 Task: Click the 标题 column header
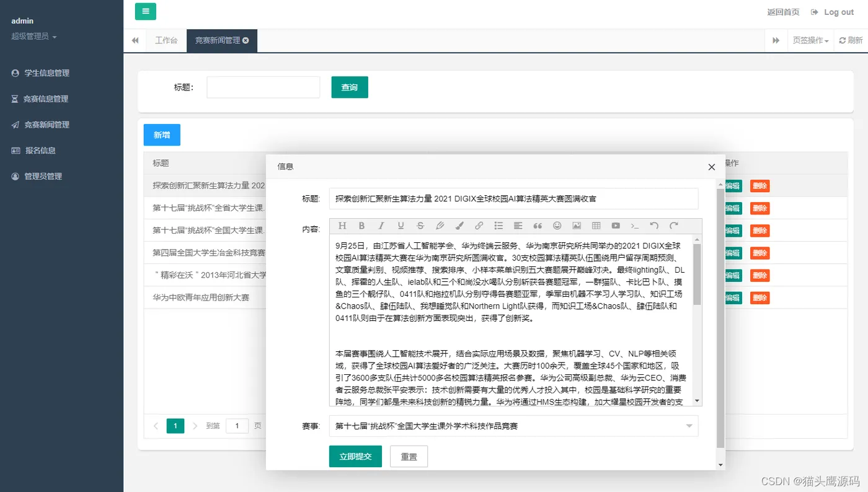[x=161, y=163]
